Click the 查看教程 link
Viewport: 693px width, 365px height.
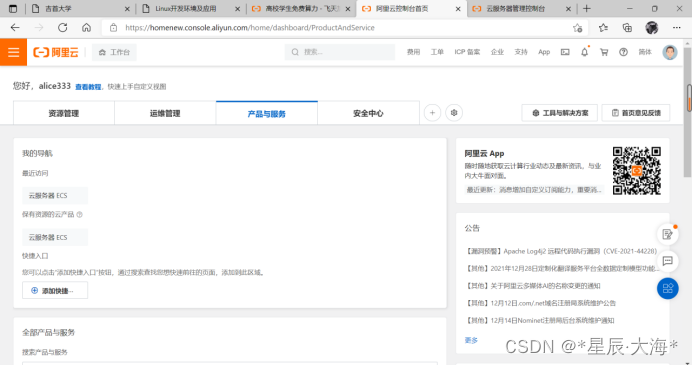[88, 87]
